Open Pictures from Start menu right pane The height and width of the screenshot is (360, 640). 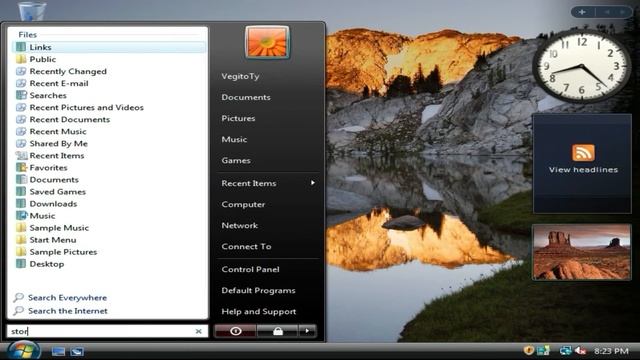(x=238, y=118)
